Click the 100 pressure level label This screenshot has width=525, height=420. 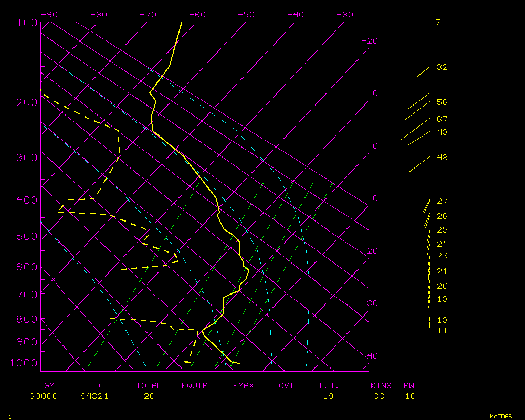[x=26, y=23]
